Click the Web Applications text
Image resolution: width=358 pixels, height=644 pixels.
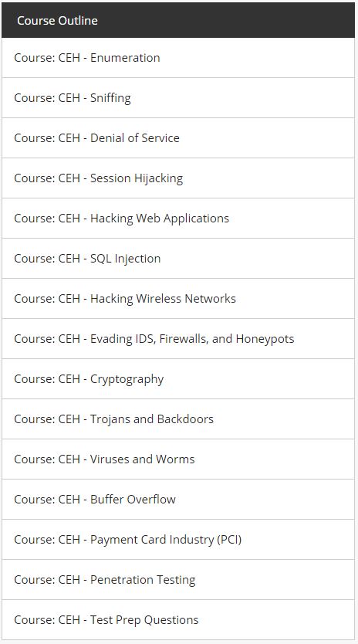coord(182,219)
